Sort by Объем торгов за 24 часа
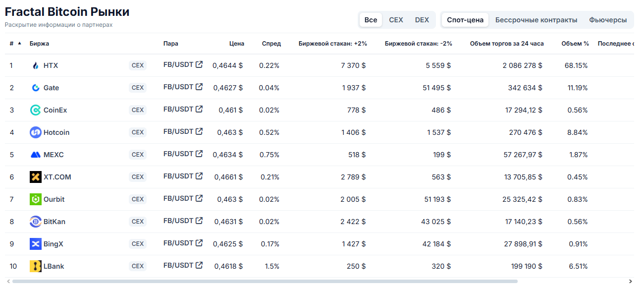The image size is (644, 291). click(x=507, y=44)
